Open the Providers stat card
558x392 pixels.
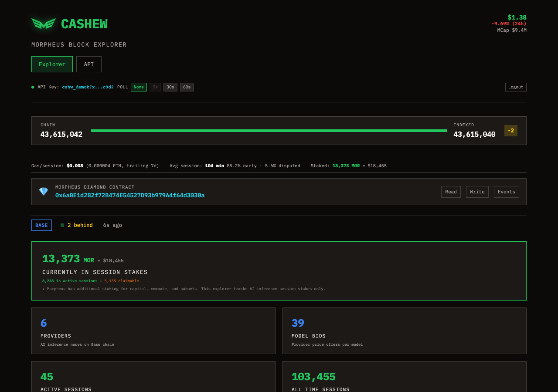tap(153, 331)
